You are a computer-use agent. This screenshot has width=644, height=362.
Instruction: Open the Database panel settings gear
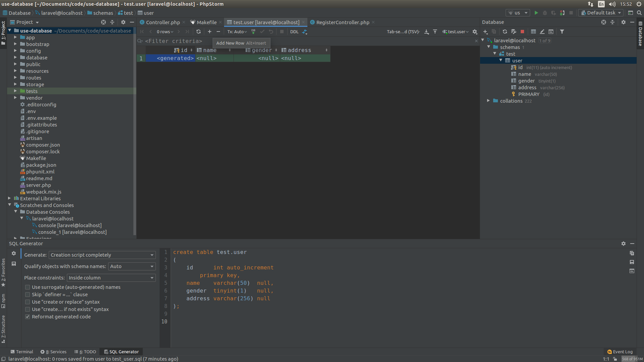click(x=623, y=22)
